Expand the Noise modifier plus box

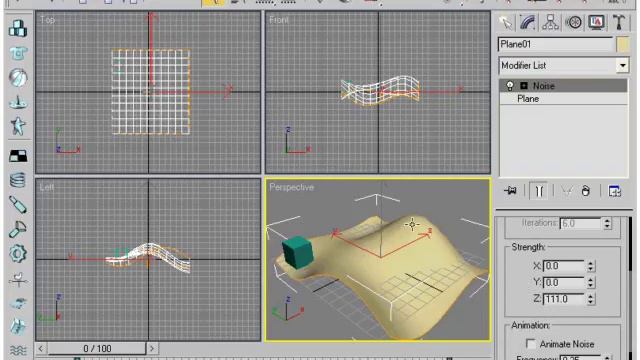(x=524, y=86)
